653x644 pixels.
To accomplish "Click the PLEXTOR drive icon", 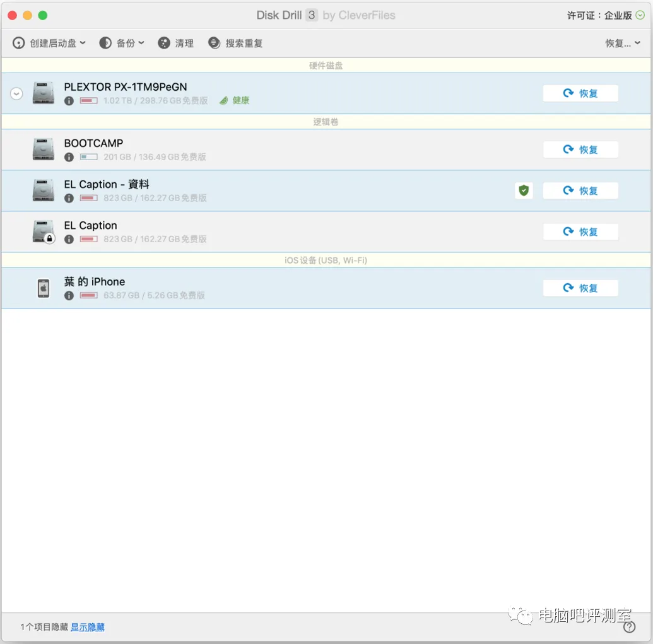I will pyautogui.click(x=44, y=93).
